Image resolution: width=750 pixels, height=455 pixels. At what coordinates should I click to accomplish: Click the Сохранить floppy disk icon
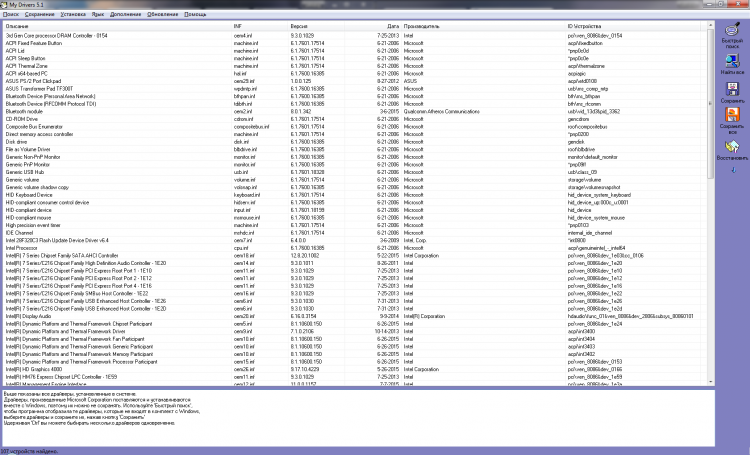click(x=732, y=89)
